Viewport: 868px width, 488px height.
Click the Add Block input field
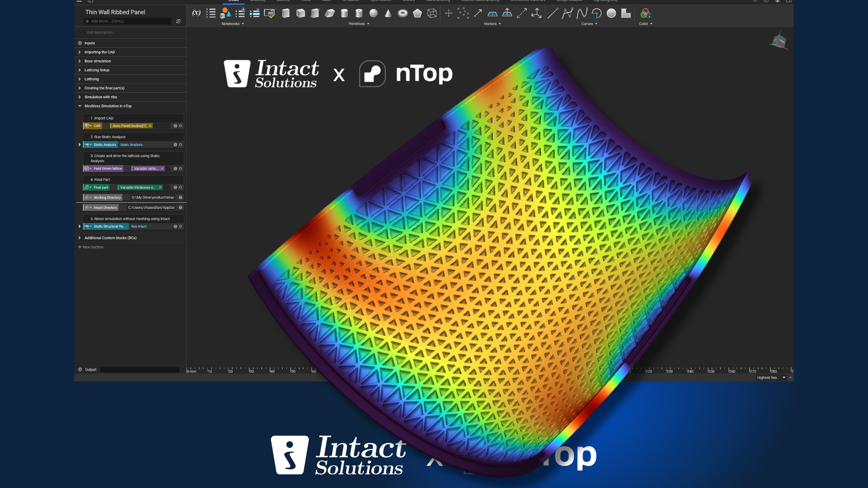tap(128, 21)
